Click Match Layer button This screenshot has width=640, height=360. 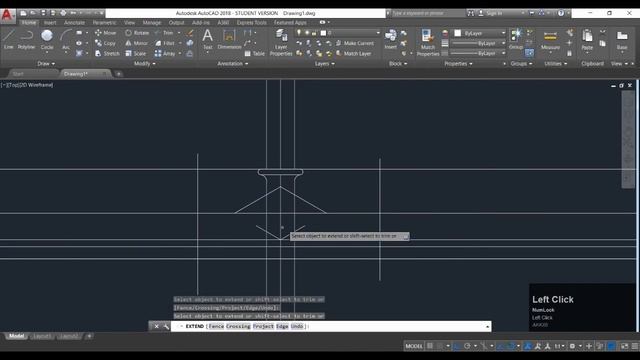click(x=353, y=53)
